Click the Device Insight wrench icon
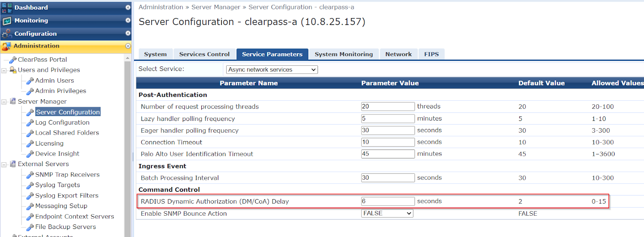This screenshot has height=237, width=644. 30,154
